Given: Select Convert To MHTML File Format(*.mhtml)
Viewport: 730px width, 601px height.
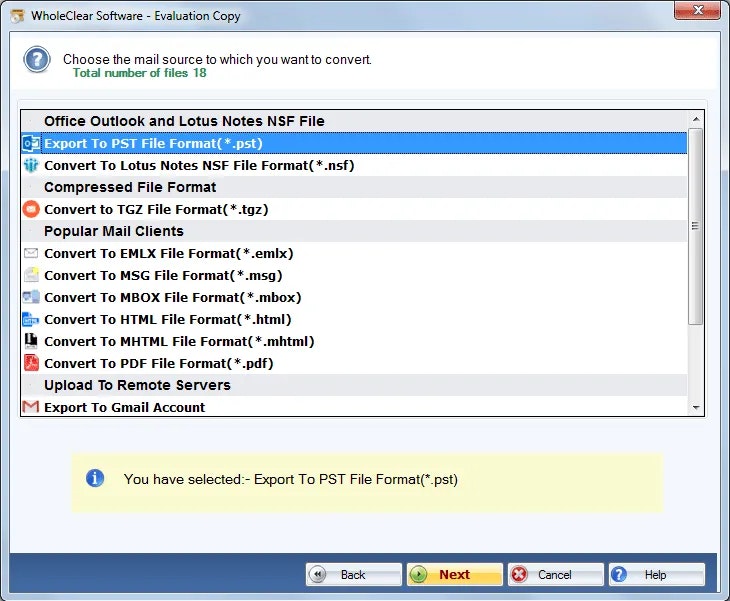Looking at the screenshot, I should click(x=354, y=341).
